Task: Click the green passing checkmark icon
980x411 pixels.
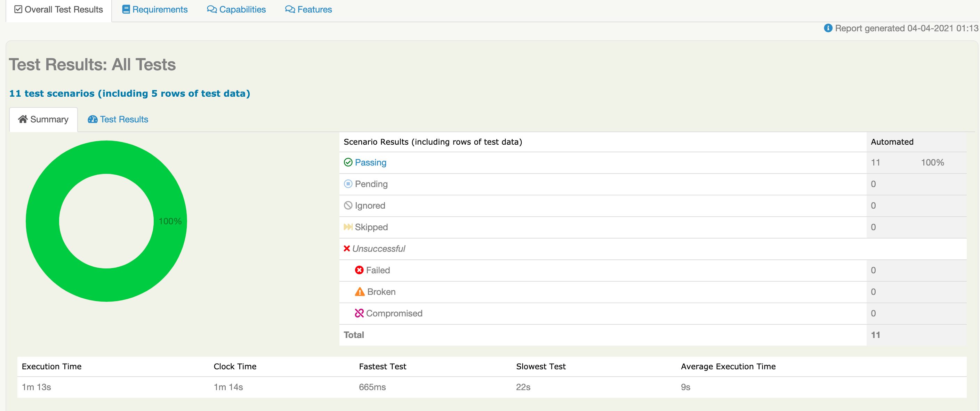Action: pyautogui.click(x=348, y=162)
